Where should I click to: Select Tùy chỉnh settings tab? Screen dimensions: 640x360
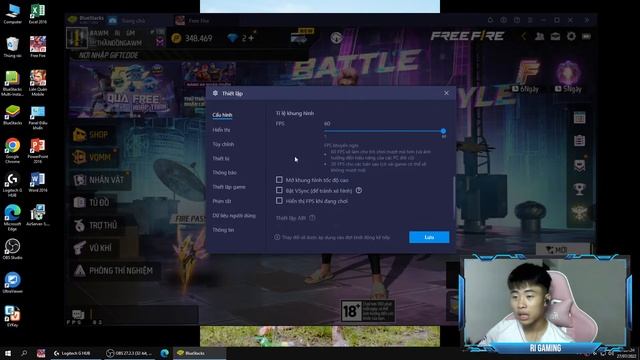(223, 144)
